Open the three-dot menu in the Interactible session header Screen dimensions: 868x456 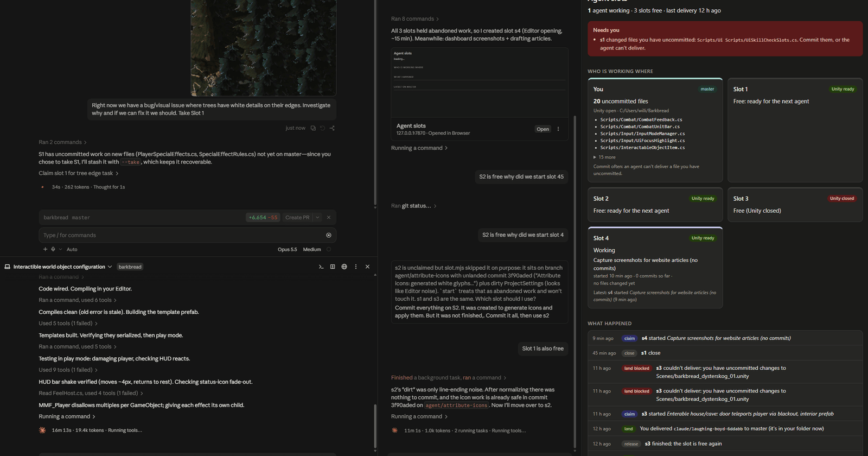[356, 267]
